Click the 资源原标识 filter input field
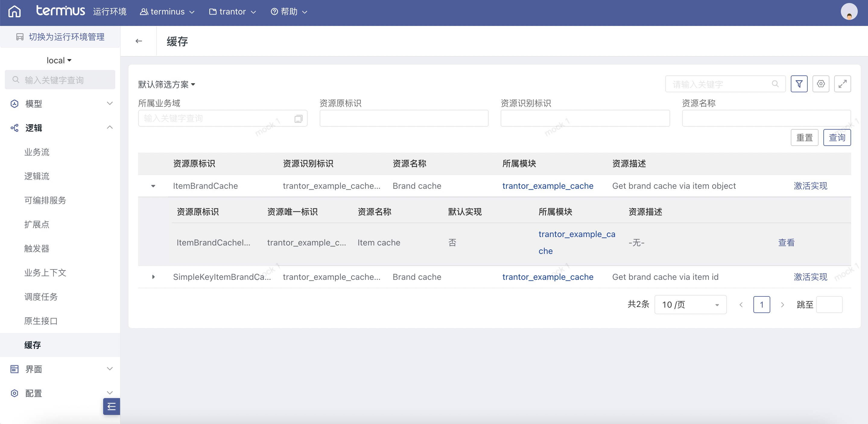 tap(404, 118)
